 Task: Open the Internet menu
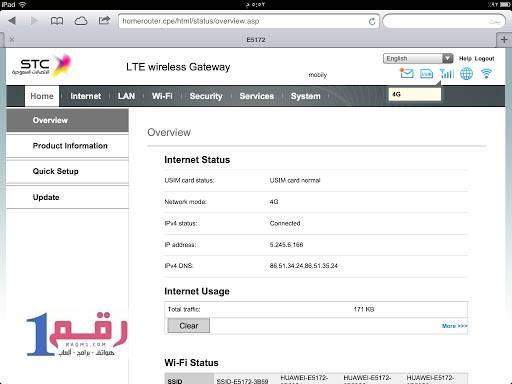86,96
